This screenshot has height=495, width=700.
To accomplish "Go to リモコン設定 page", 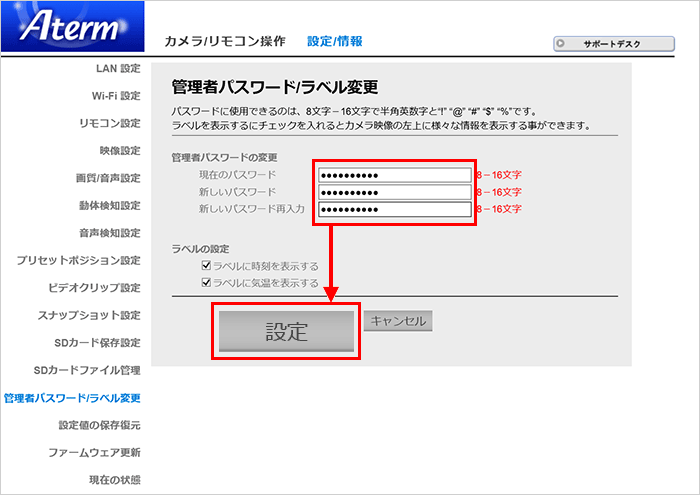I will [110, 123].
